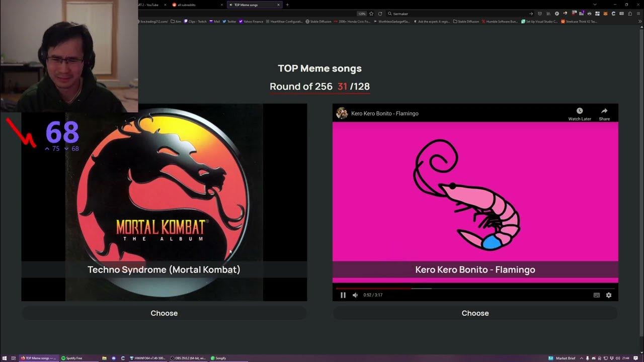
Task: Open the Kero Kero Bonito channel avatar
Action: [x=342, y=113]
